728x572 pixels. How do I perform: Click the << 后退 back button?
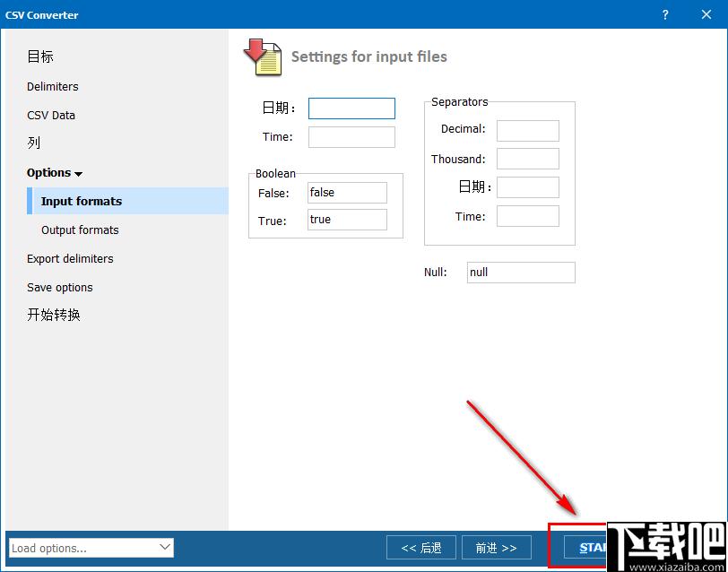[421, 548]
